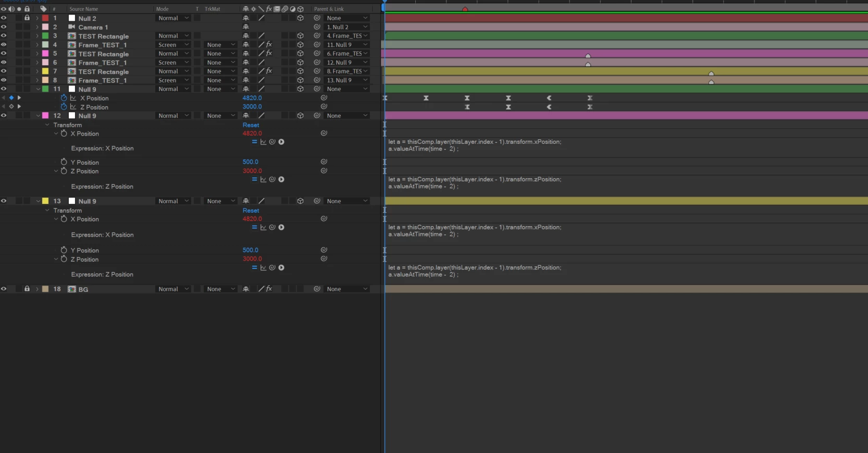The height and width of the screenshot is (453, 868).
Task: Click the Motion Blur column header icon
Action: pos(284,9)
